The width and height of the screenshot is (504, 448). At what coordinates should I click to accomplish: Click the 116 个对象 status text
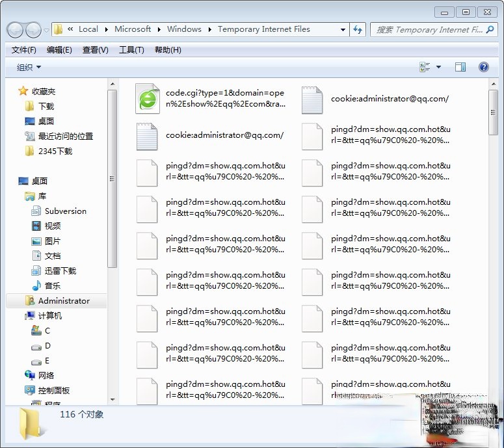click(x=82, y=415)
